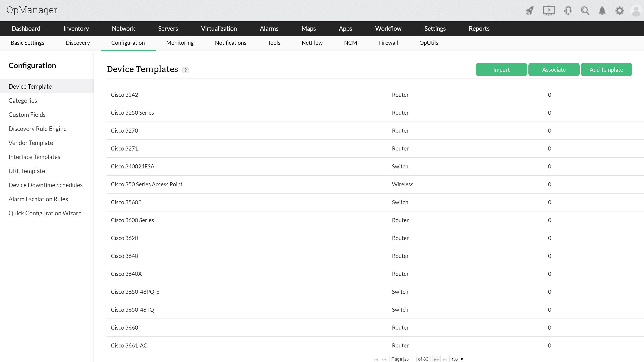The height and width of the screenshot is (362, 644).
Task: Open the search magnifier icon
Action: click(x=585, y=10)
